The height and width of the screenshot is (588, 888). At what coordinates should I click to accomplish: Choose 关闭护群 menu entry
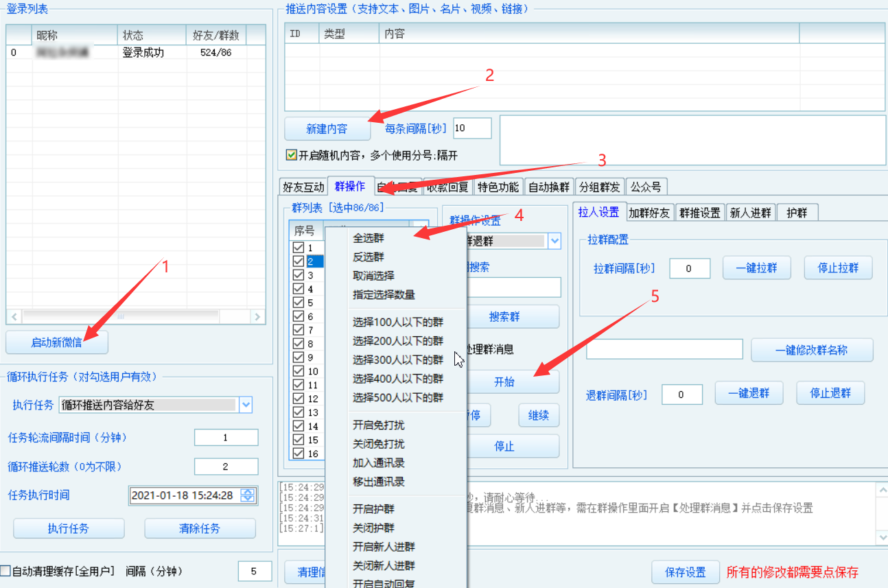(x=373, y=528)
